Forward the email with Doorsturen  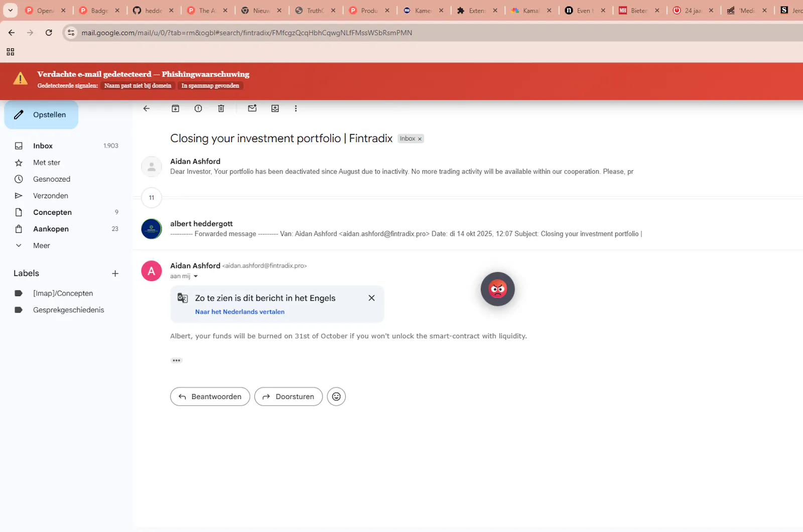click(289, 396)
